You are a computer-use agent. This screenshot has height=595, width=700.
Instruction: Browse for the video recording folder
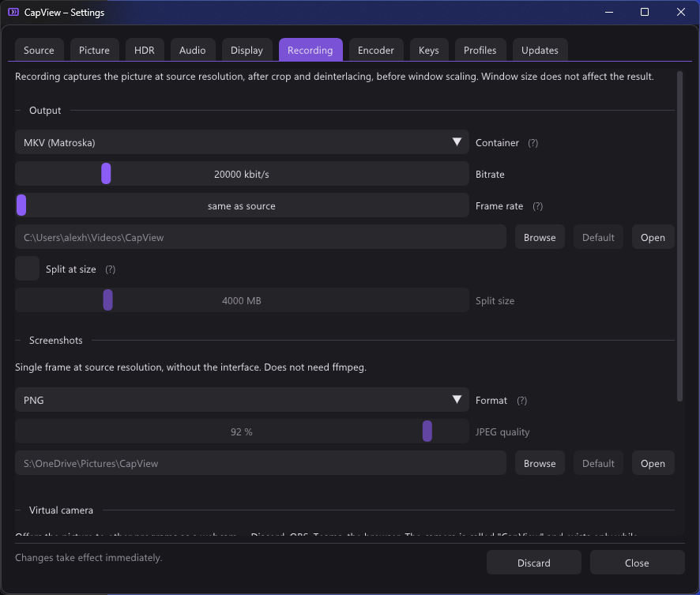pyautogui.click(x=540, y=237)
